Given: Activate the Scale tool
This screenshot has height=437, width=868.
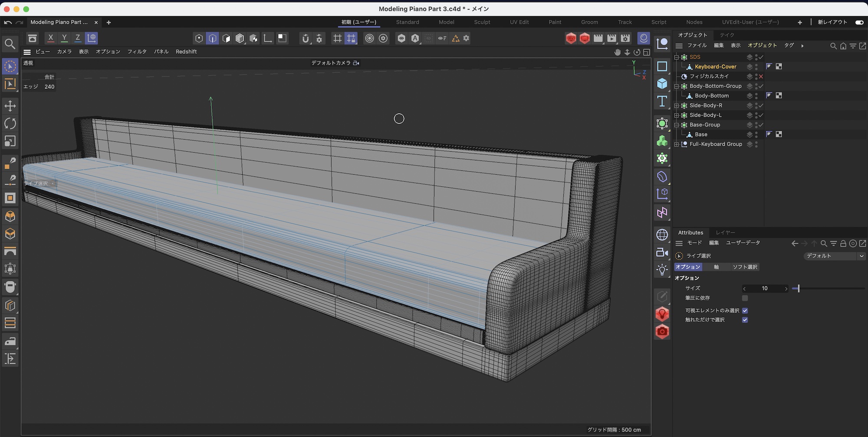Looking at the screenshot, I should tap(10, 141).
